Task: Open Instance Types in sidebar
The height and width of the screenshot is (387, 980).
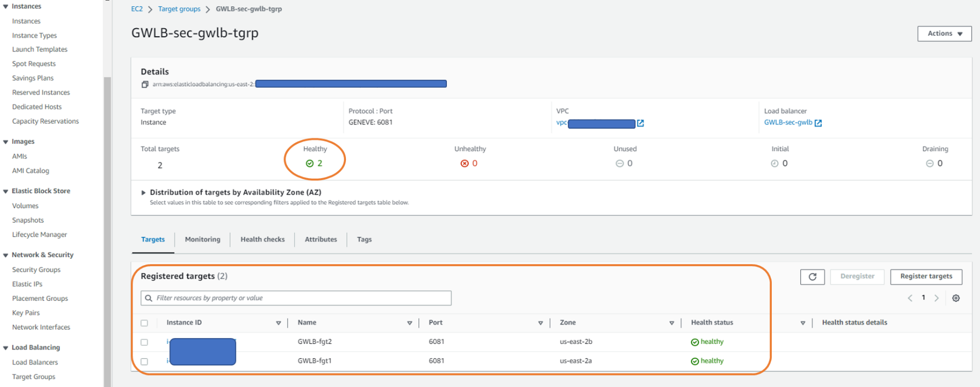Action: [34, 36]
